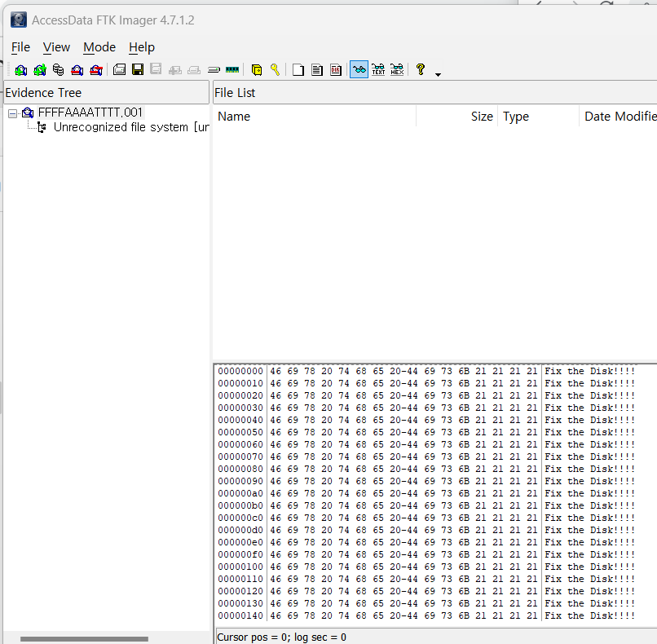Click the Capture Memory chip icon
Screen dimensions: 657x644
coord(232,69)
